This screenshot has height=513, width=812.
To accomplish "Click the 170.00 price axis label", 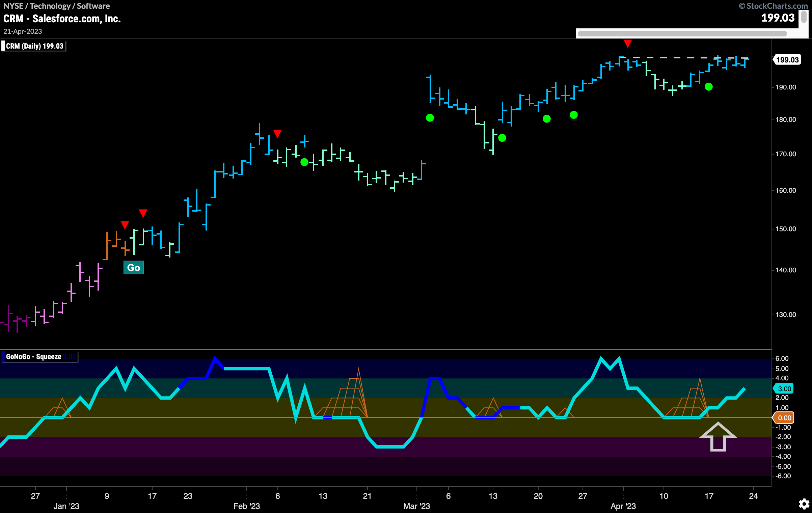I will click(x=786, y=154).
